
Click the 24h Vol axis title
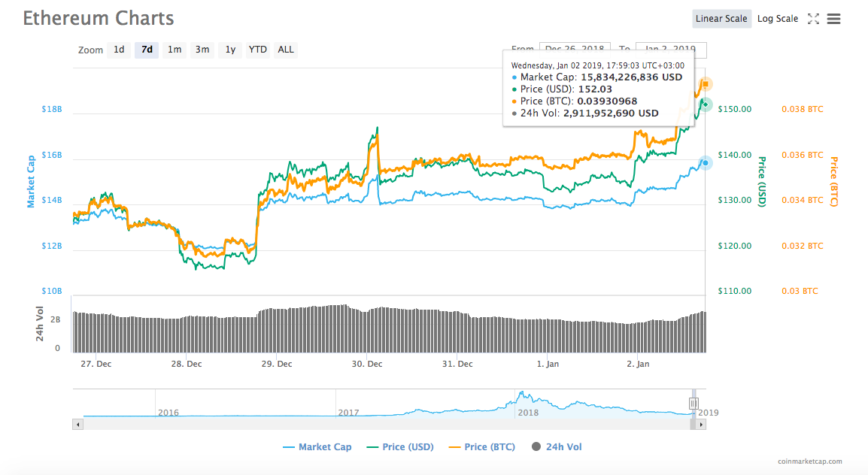point(39,323)
